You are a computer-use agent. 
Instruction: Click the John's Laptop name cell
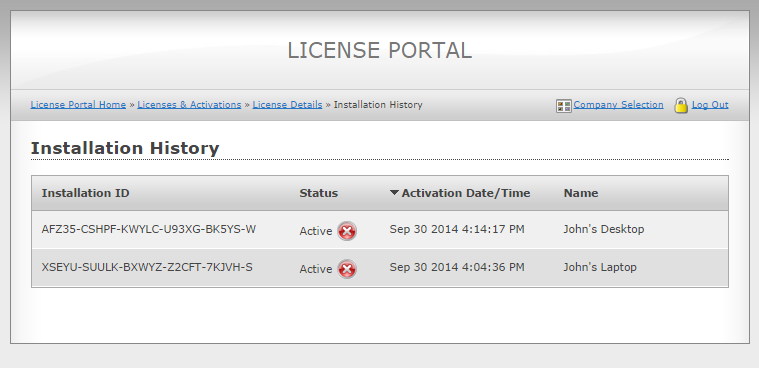point(600,267)
